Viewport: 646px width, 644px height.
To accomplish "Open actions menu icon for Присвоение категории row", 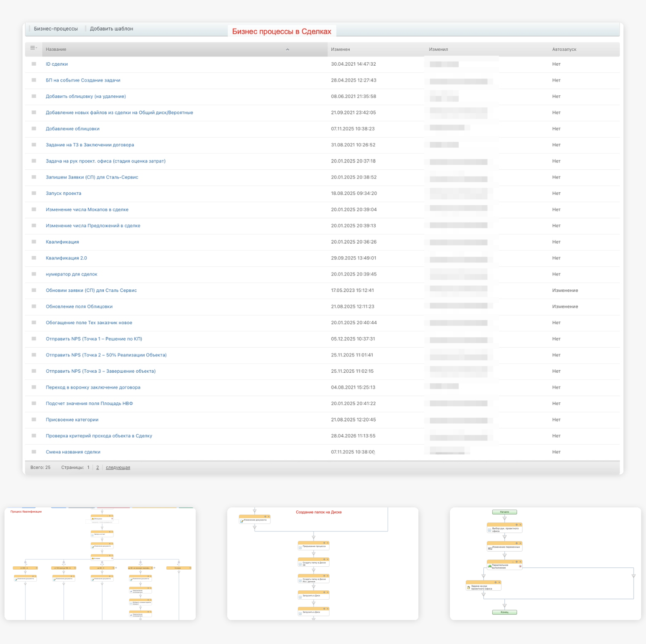I will [x=34, y=420].
